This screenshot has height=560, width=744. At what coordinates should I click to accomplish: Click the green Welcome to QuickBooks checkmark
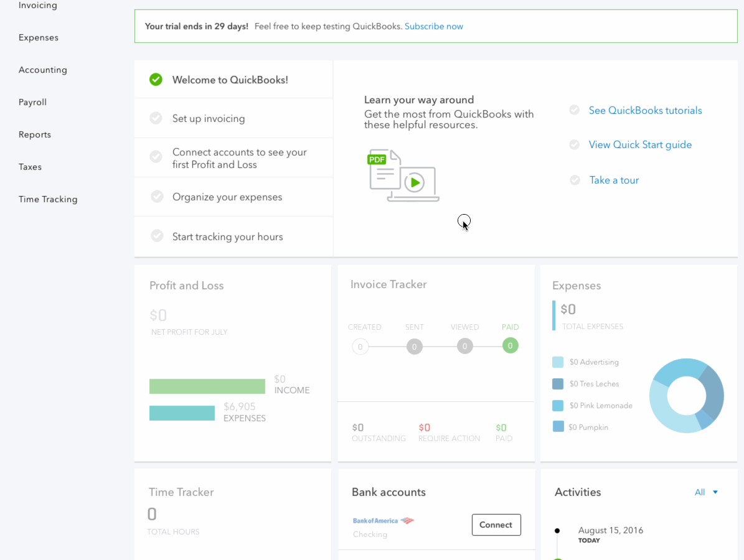[156, 80]
